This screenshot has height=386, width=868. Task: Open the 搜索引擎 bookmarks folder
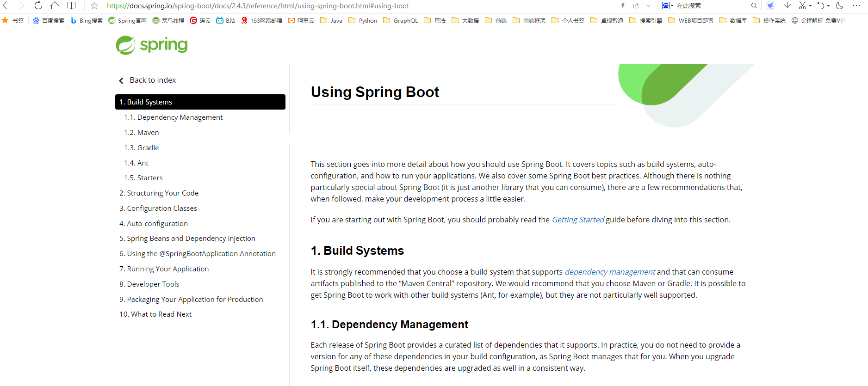(x=646, y=20)
